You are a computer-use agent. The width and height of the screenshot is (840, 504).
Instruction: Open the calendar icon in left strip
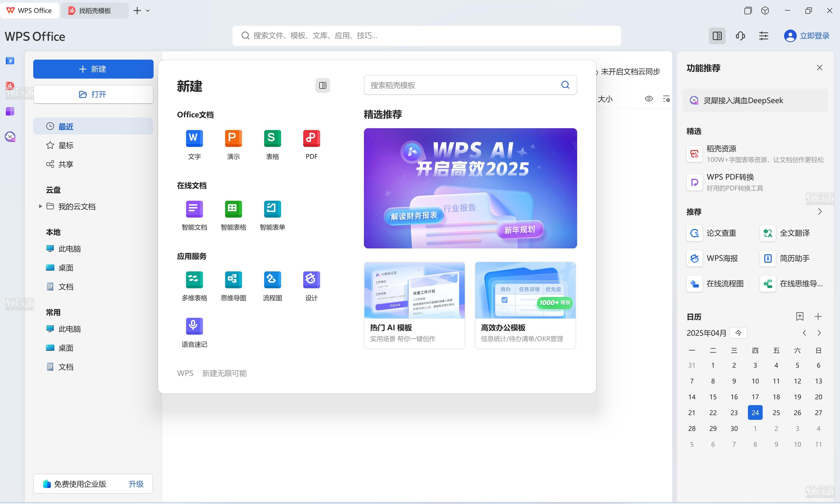pos(10,61)
